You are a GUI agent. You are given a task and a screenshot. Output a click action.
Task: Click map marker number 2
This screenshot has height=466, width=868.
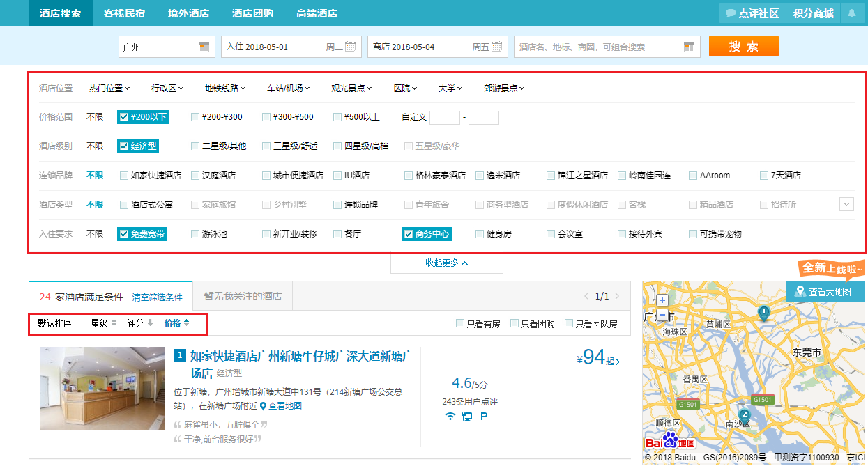tap(744, 414)
